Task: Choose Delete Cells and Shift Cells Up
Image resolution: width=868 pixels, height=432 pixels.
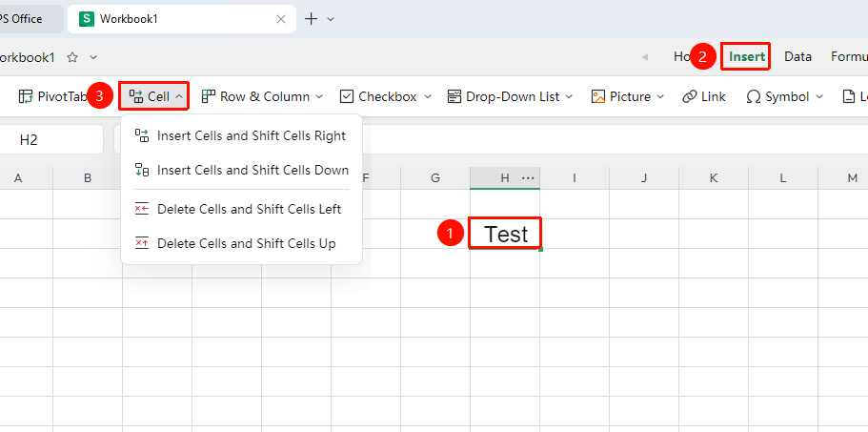Action: click(241, 243)
